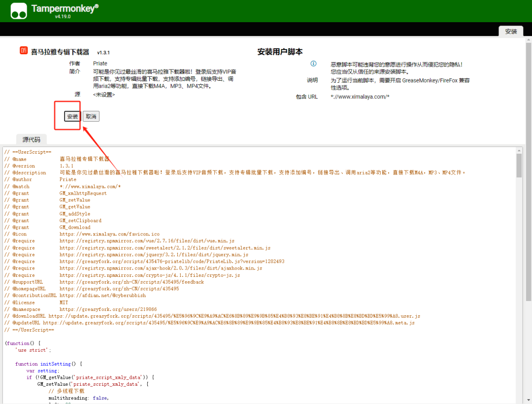The image size is (532, 404).
Task: Click the @icon favicon.ico line
Action: click(82, 234)
